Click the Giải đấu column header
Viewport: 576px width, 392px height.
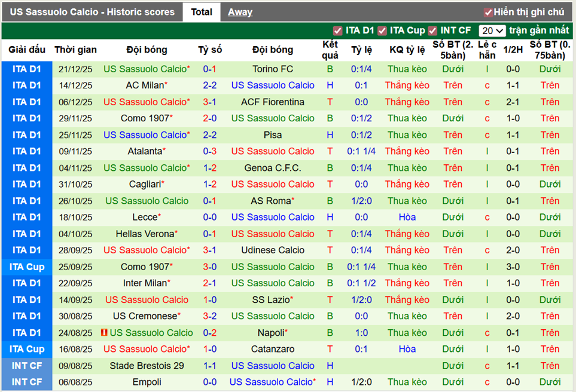pos(27,50)
